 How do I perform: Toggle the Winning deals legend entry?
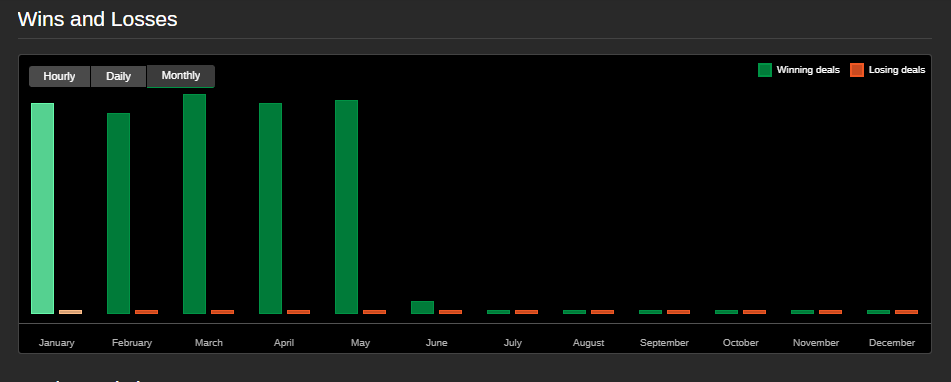799,70
